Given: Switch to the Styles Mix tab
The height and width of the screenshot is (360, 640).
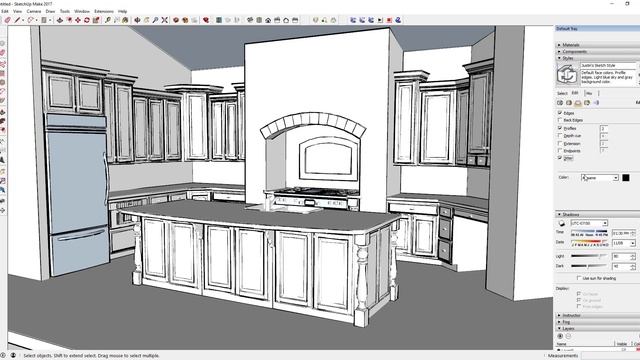Looking at the screenshot, I should pyautogui.click(x=589, y=93).
